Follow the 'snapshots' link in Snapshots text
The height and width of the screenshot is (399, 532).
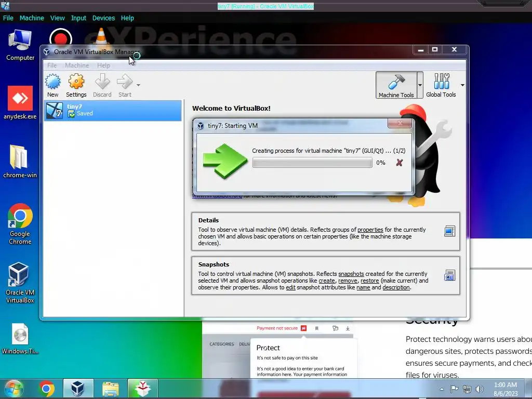point(351,274)
